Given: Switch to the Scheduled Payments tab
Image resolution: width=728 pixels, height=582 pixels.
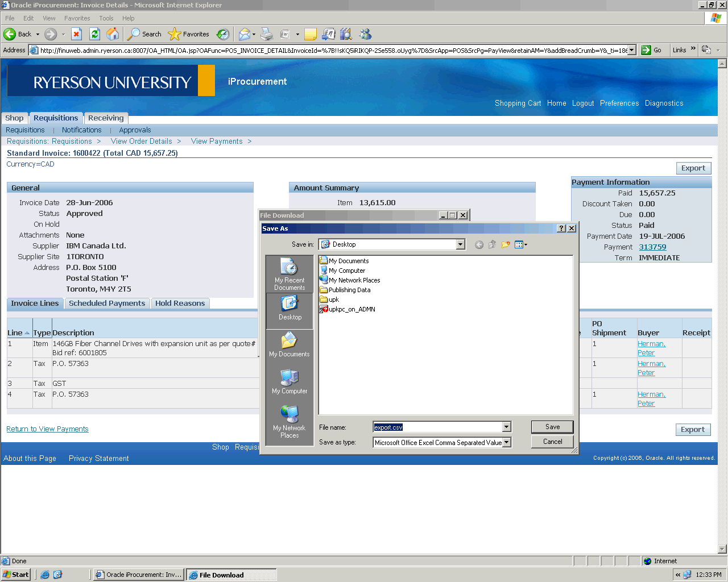Looking at the screenshot, I should click(107, 304).
